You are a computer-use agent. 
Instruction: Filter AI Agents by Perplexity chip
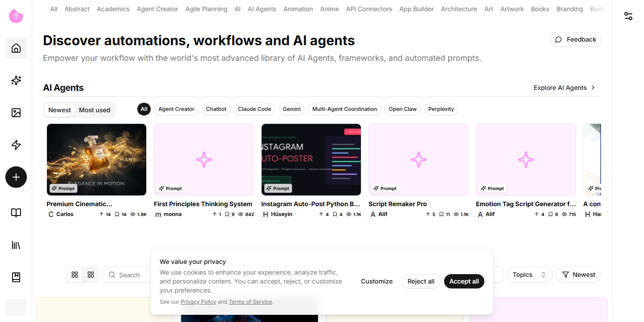pyautogui.click(x=441, y=109)
